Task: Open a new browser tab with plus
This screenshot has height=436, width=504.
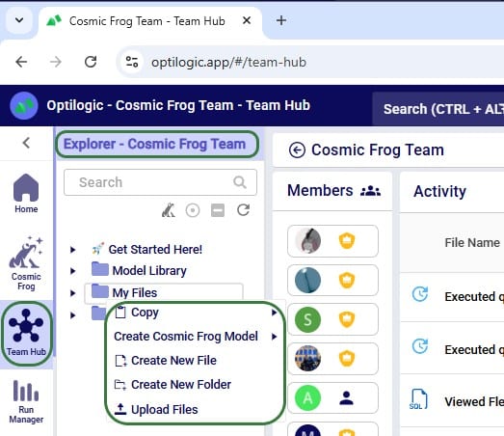Action: click(x=281, y=20)
